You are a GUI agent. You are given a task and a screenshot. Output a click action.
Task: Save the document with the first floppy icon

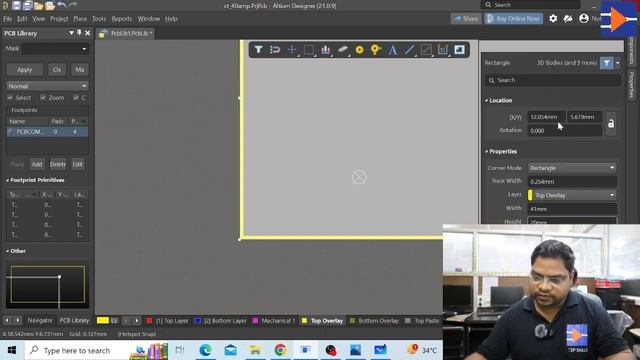point(16,5)
